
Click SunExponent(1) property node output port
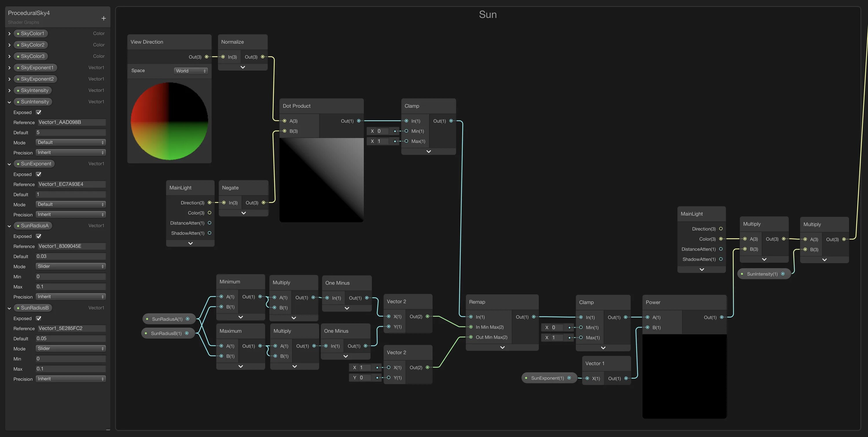[569, 378]
